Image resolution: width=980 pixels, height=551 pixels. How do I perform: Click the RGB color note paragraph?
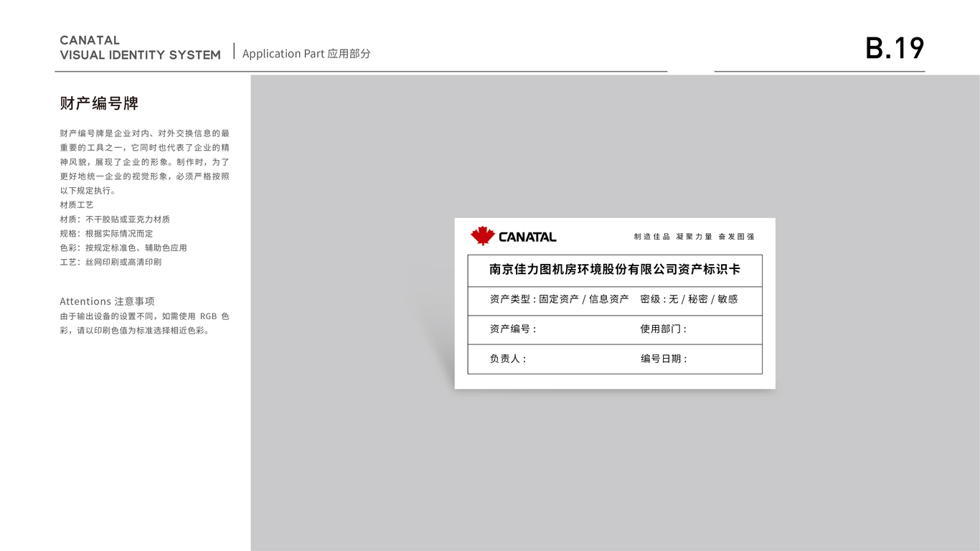pyautogui.click(x=145, y=323)
